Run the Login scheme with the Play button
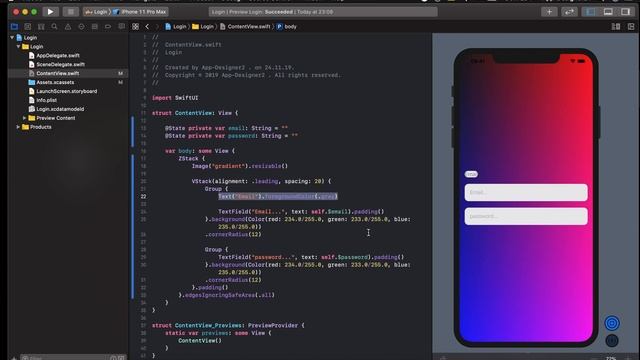The width and height of the screenshot is (640, 360). (x=50, y=12)
